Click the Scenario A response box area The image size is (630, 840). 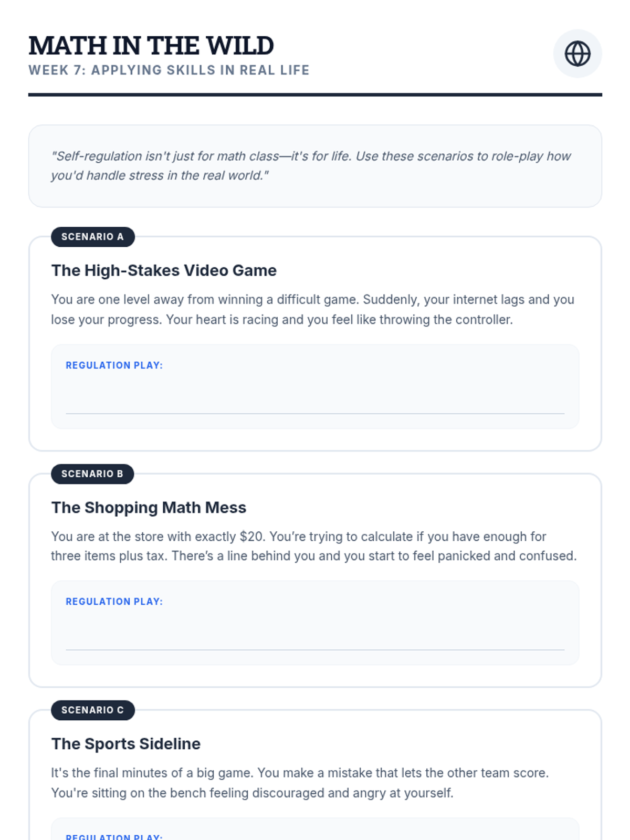tap(315, 386)
